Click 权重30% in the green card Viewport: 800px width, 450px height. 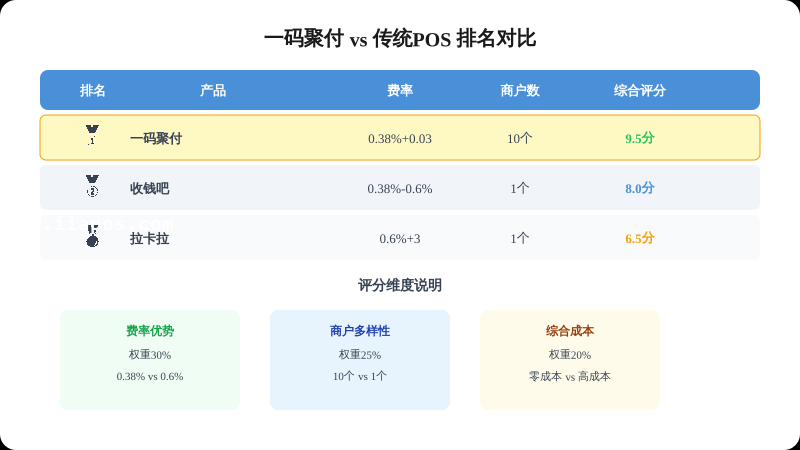(x=150, y=355)
